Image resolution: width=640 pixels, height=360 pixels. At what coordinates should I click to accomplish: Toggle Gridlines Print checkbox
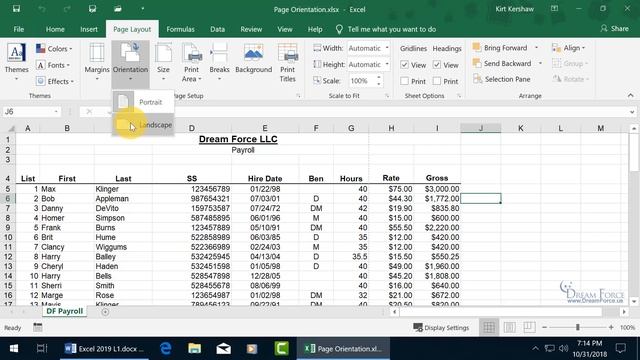(x=404, y=81)
